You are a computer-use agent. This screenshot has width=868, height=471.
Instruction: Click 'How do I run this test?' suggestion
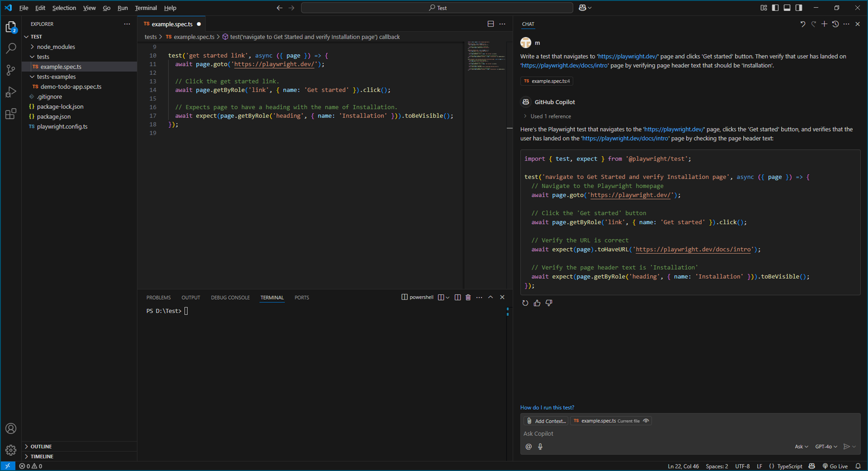[547, 407]
